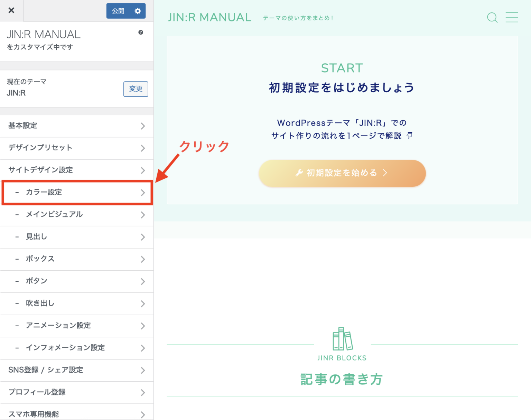Image resolution: width=531 pixels, height=420 pixels.
Task: Click the help question mark icon
Action: tap(140, 32)
